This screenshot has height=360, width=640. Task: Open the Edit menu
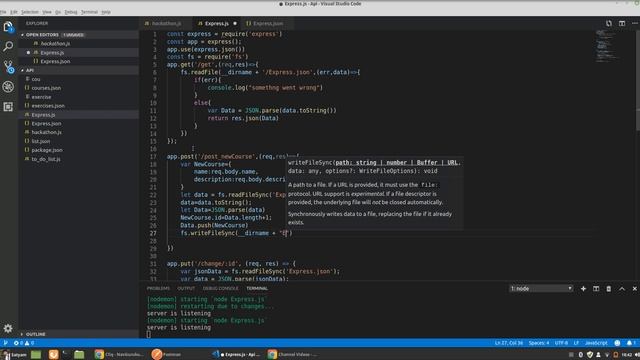[14, 12]
